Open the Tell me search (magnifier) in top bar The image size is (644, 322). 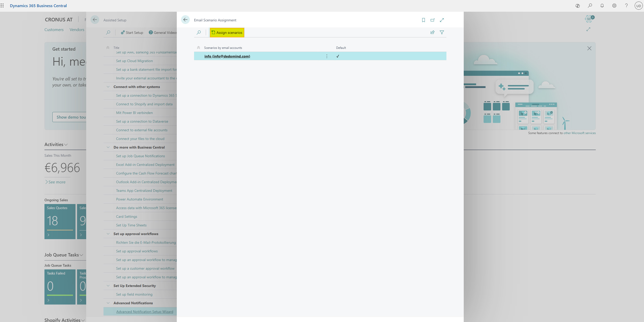590,5
